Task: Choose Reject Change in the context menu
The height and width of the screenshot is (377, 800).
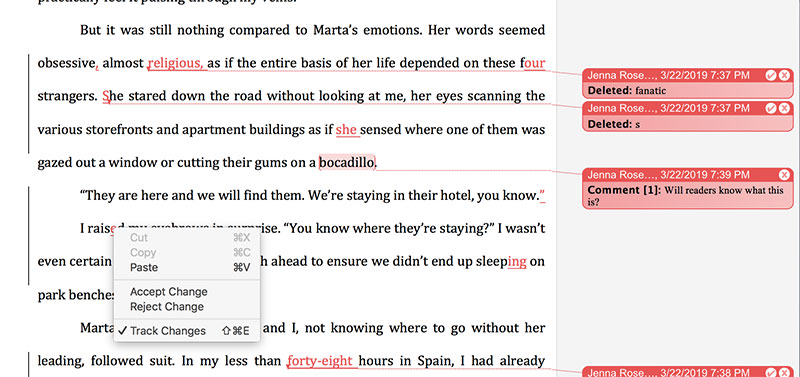Action: [186, 307]
